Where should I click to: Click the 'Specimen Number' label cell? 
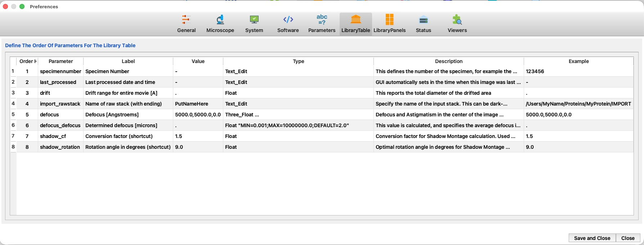pyautogui.click(x=128, y=71)
